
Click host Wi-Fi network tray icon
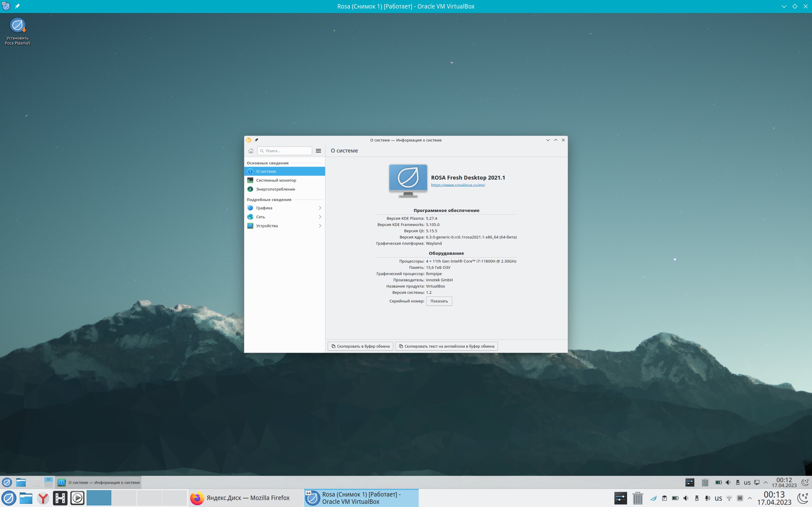pos(729,498)
